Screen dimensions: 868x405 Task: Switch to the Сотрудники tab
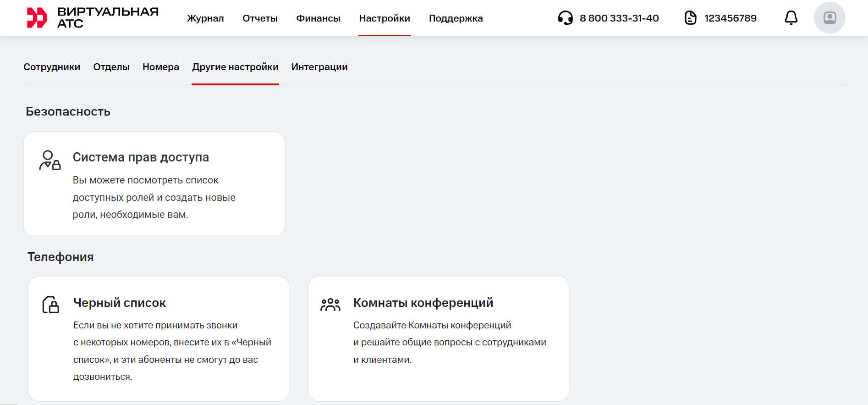pos(52,67)
